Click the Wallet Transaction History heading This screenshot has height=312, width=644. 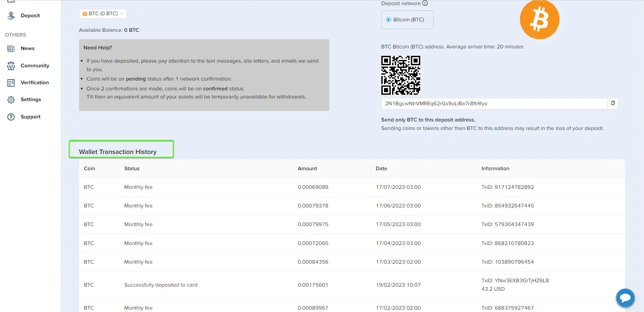point(118,152)
